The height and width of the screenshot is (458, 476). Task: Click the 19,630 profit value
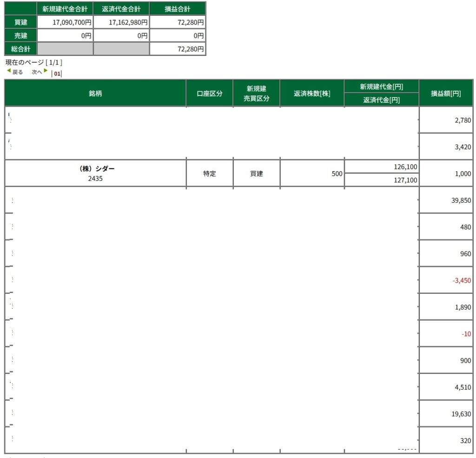pyautogui.click(x=461, y=414)
